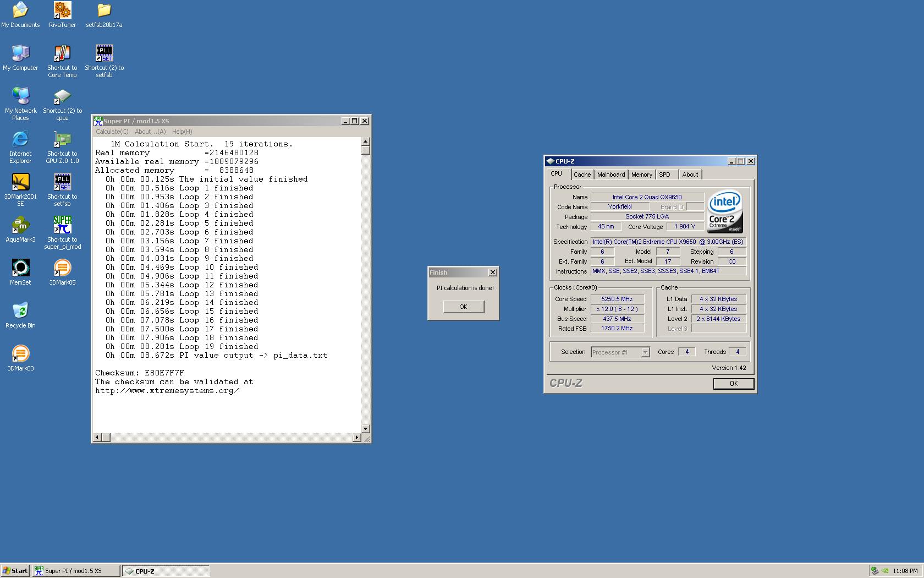The image size is (924, 578).
Task: Launch 3DMark03 desktop icon
Action: point(20,358)
